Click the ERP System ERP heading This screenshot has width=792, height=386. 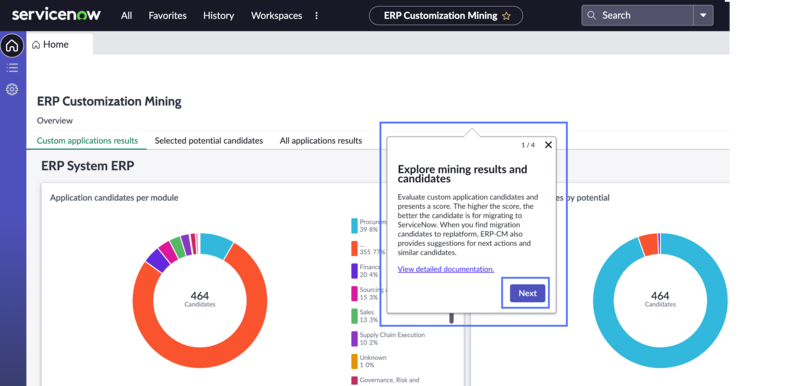88,166
